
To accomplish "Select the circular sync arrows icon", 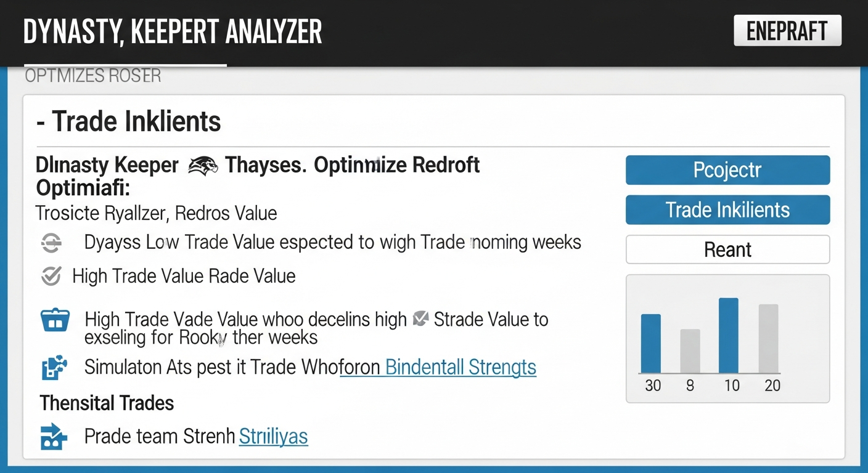I will coord(51,242).
